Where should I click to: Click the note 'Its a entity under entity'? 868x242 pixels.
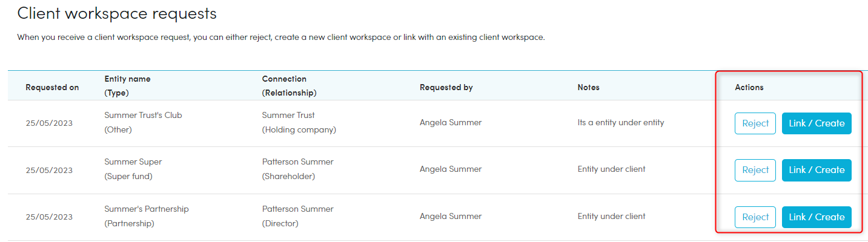click(x=621, y=122)
